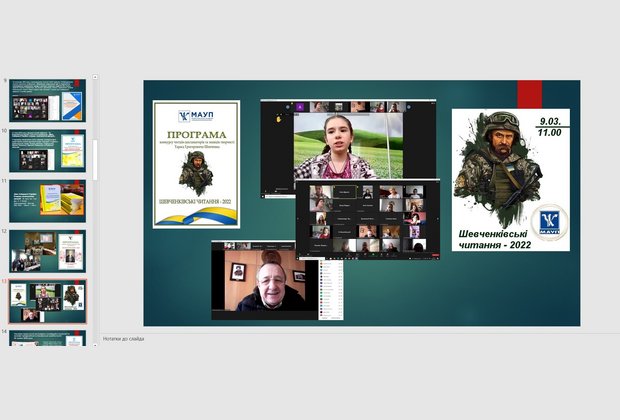Select slide 11 thumbnail with yellow books

tap(47, 201)
